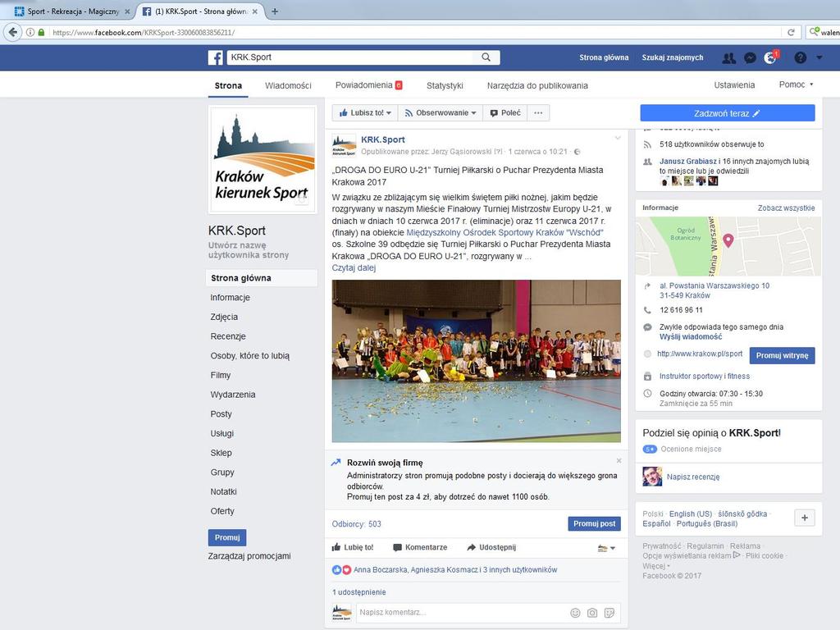Add another language with plus button
Screen dimensions: 840x630
point(804,518)
